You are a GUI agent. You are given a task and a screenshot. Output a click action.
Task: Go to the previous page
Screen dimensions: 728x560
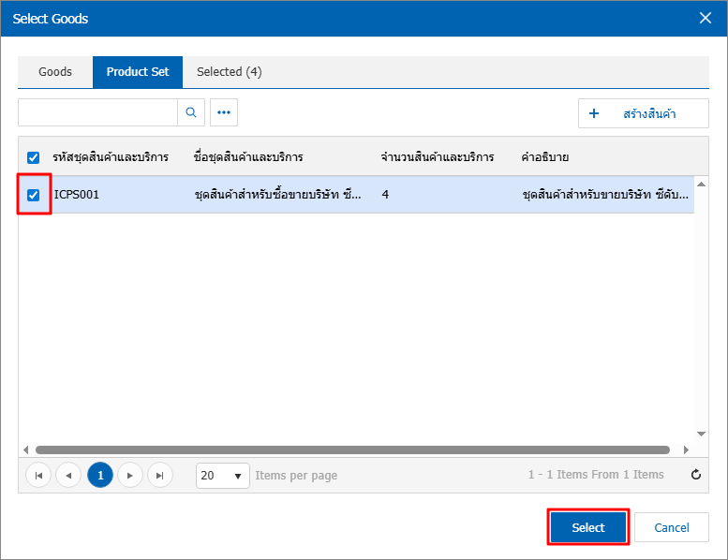tap(68, 476)
